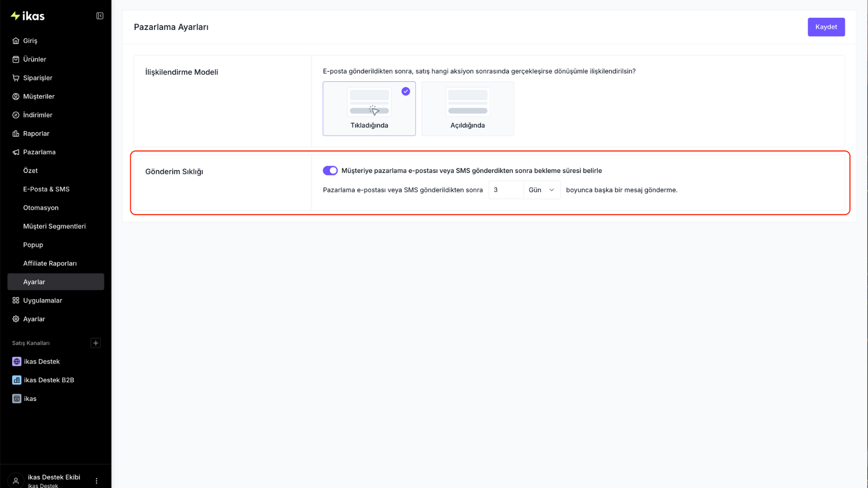The image size is (868, 488).
Task: Open the Giriş menu item
Action: (x=56, y=41)
